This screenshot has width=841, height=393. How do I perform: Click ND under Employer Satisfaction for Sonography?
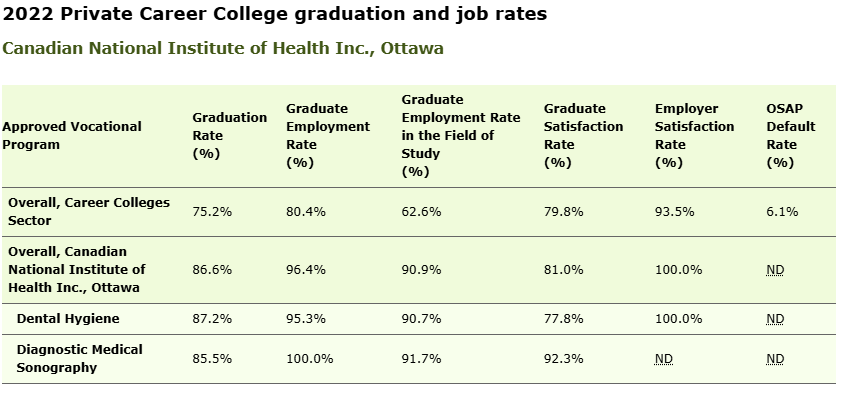click(x=663, y=359)
